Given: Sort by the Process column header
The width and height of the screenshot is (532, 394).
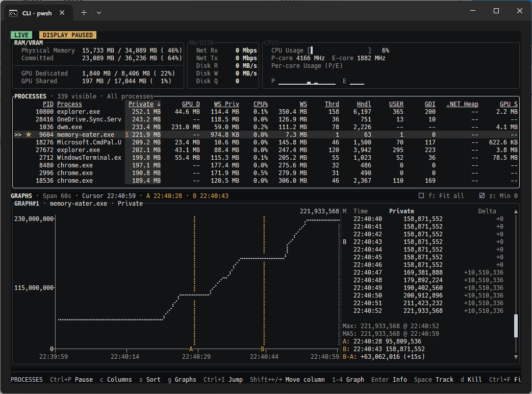Looking at the screenshot, I should click(x=69, y=104).
